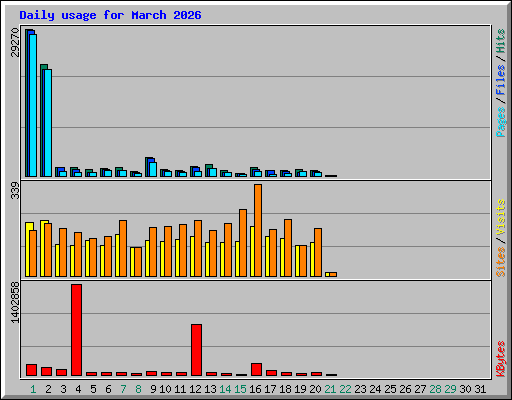
Task: Click the day 5 x-axis label
Action: pyautogui.click(x=93, y=389)
